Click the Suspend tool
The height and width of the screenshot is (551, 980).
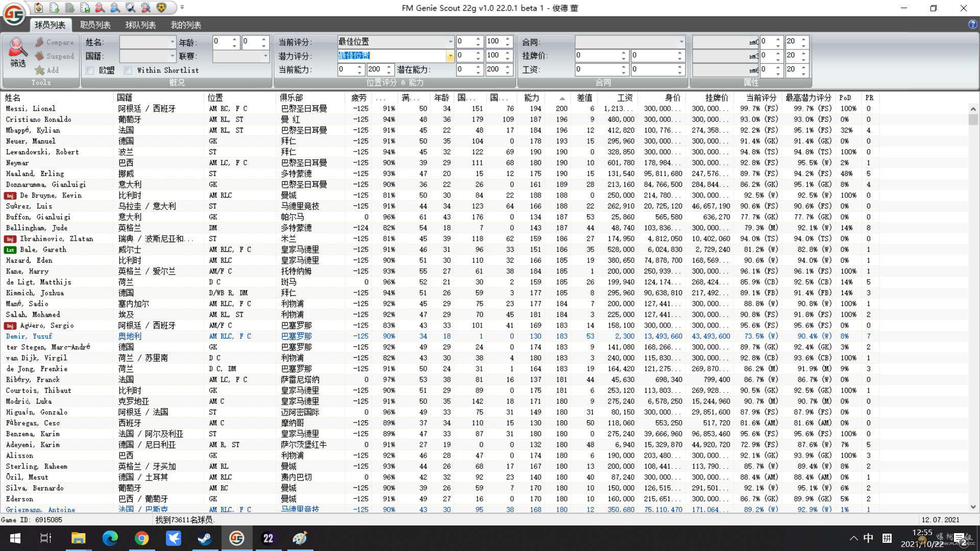tap(55, 56)
